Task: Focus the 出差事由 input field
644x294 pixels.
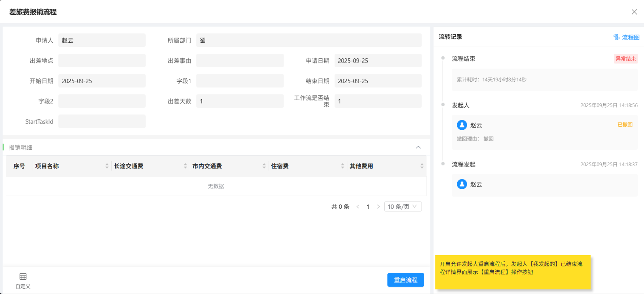Action: tap(240, 61)
